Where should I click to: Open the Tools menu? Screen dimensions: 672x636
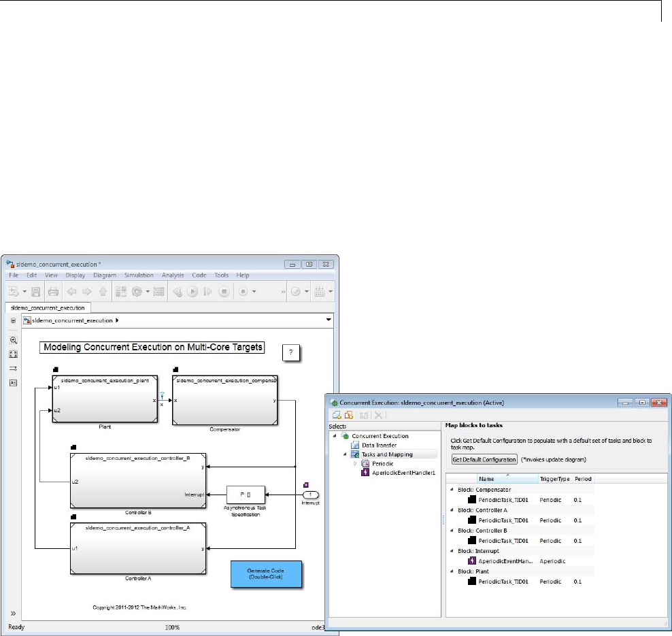coord(222,275)
